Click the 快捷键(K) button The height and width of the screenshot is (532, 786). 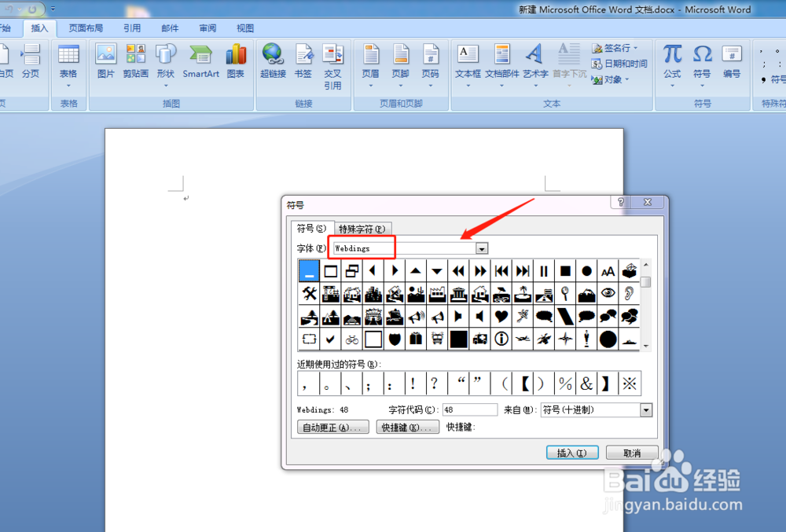[x=407, y=427]
